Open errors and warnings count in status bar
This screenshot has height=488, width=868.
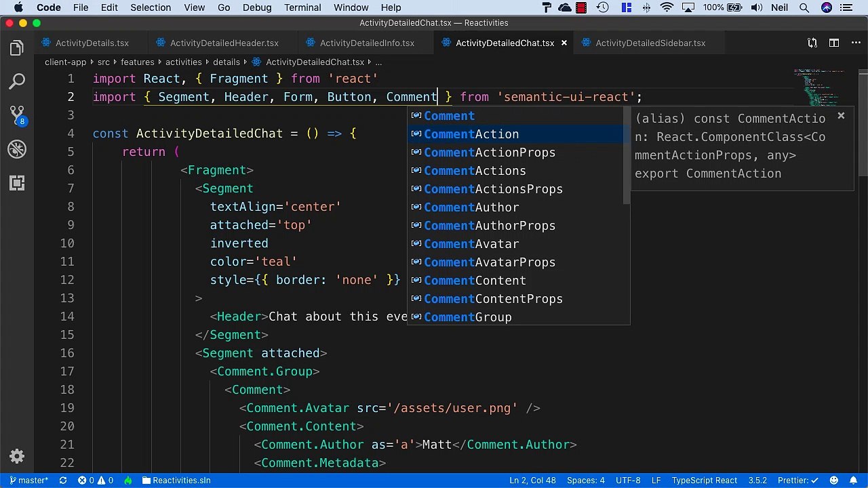(x=95, y=480)
